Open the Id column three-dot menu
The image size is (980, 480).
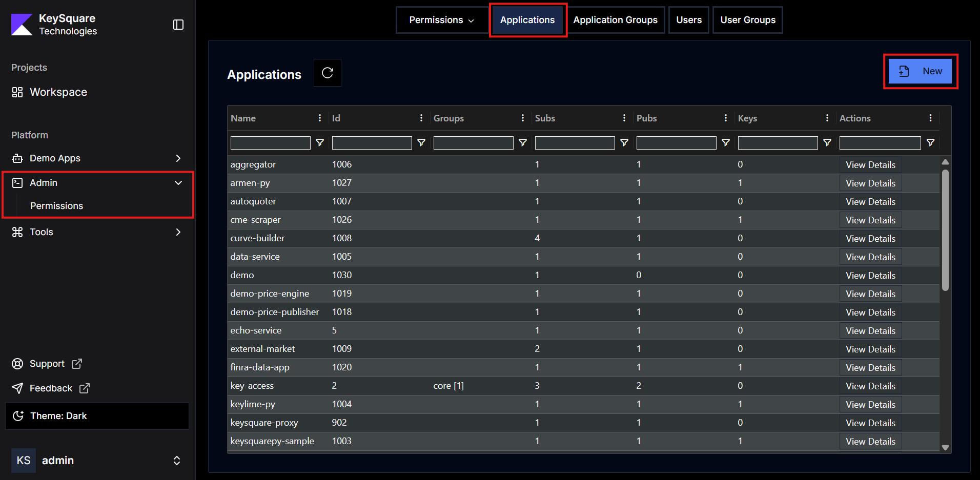(x=421, y=118)
